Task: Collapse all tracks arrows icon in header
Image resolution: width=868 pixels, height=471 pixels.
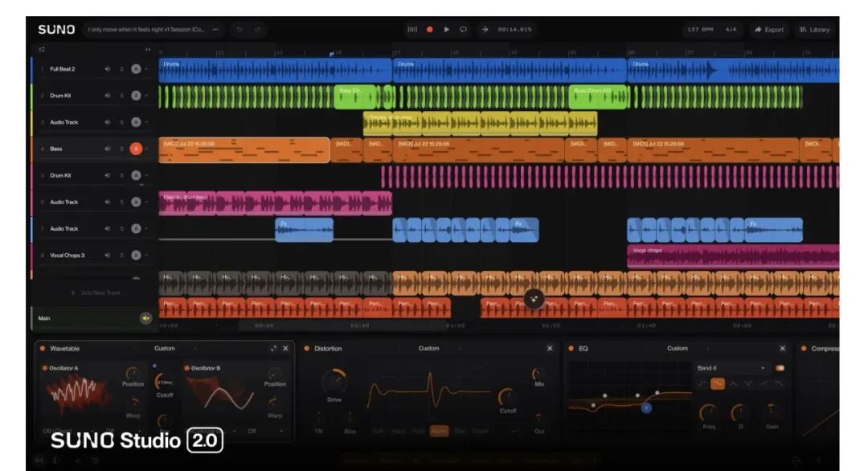Action: (148, 49)
